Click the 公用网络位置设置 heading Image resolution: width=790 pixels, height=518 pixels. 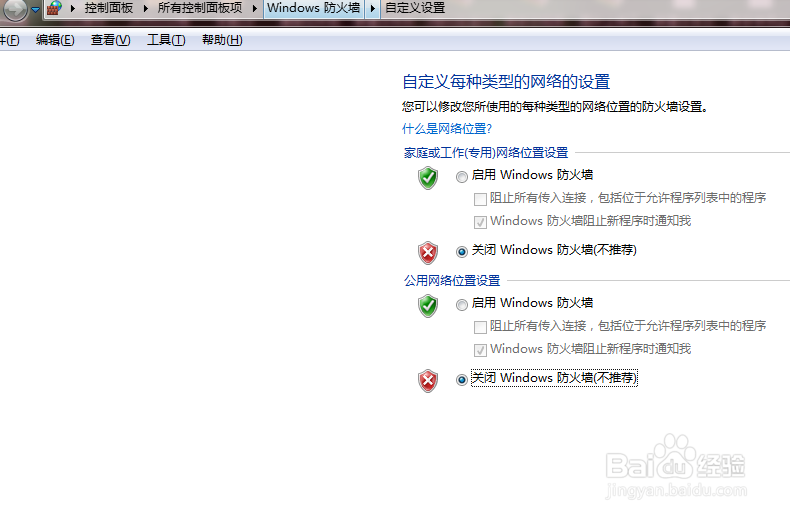[452, 281]
